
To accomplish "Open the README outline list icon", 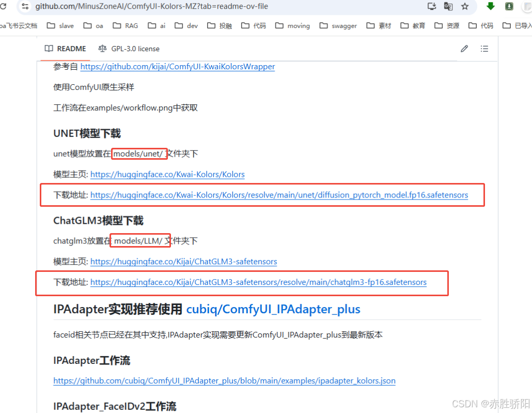I will (x=484, y=49).
